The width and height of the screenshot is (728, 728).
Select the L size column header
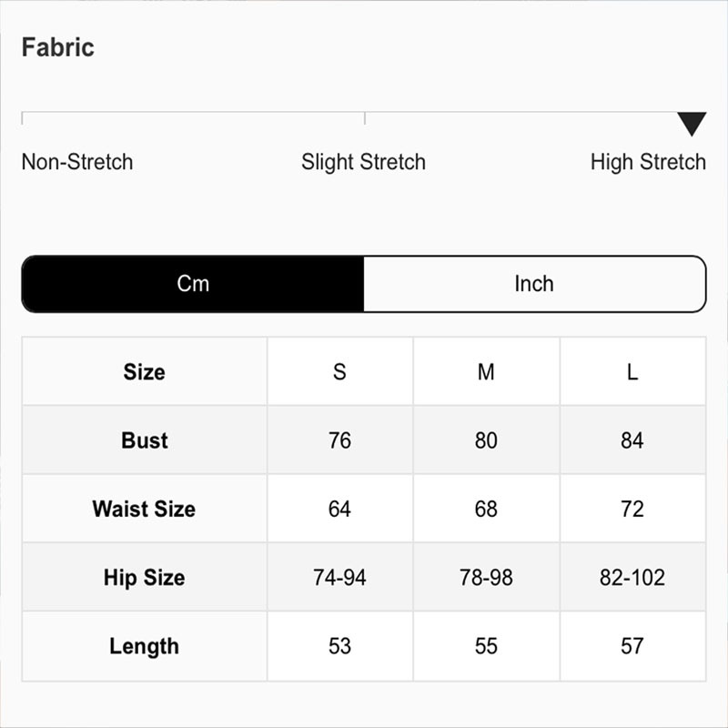tap(632, 371)
